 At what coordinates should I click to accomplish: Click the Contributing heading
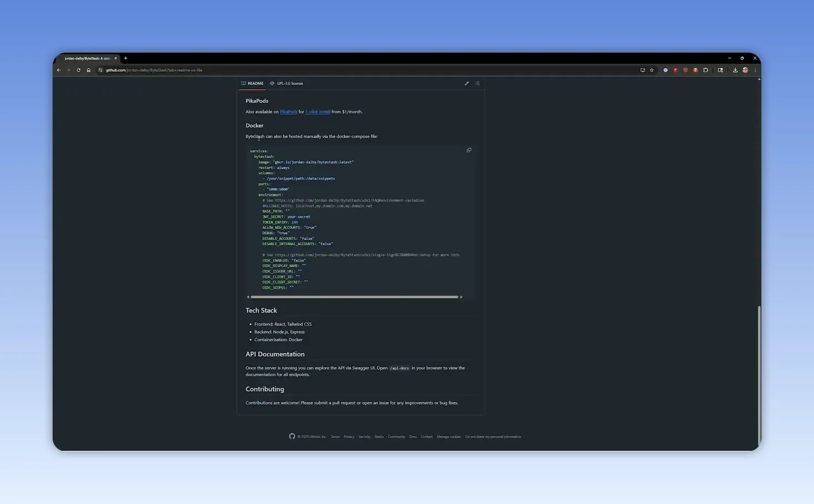265,389
